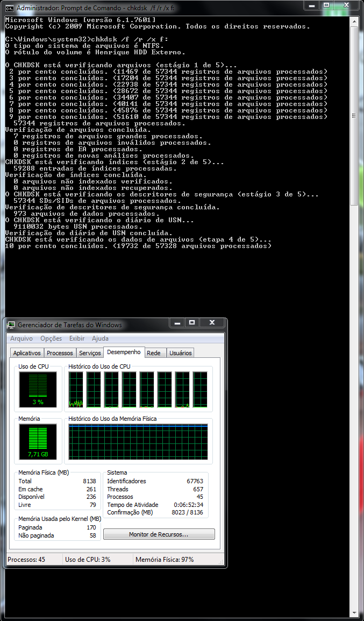Click the status bar Processos: 45
This screenshot has height=621, width=364.
[26, 560]
